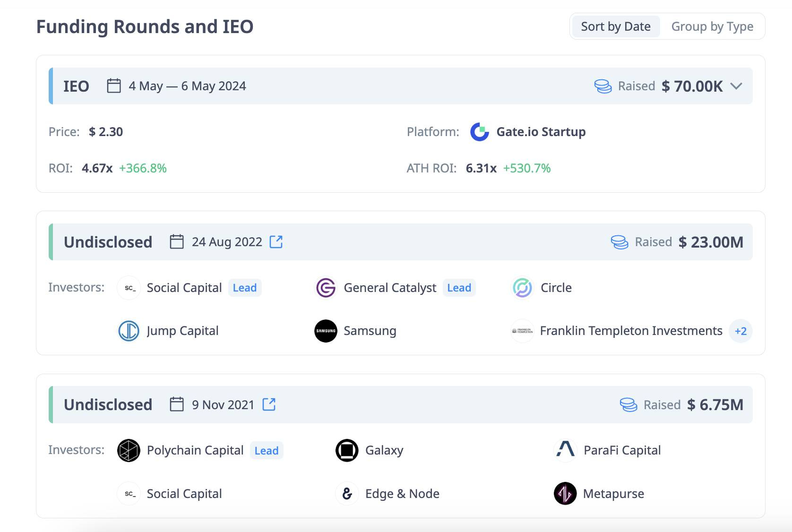Screen dimensions: 792x532
Task: Click the coins icon next to Raised $ 70.00K
Action: click(603, 86)
